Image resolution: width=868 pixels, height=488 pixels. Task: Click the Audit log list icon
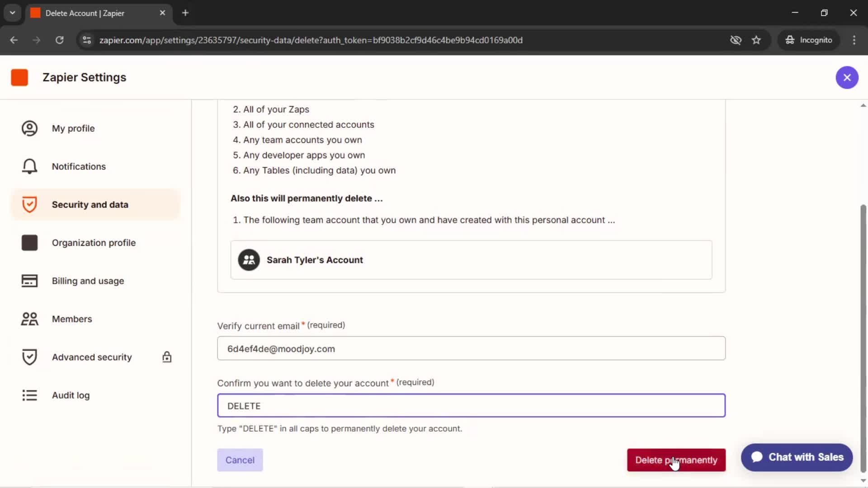tap(29, 395)
